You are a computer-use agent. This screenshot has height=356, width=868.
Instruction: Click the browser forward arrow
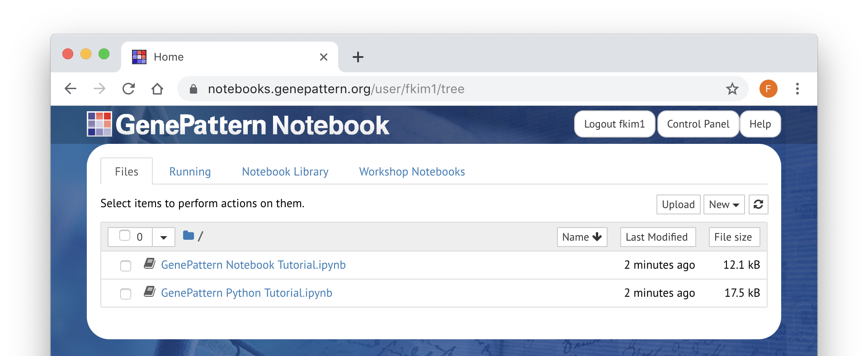coord(99,89)
